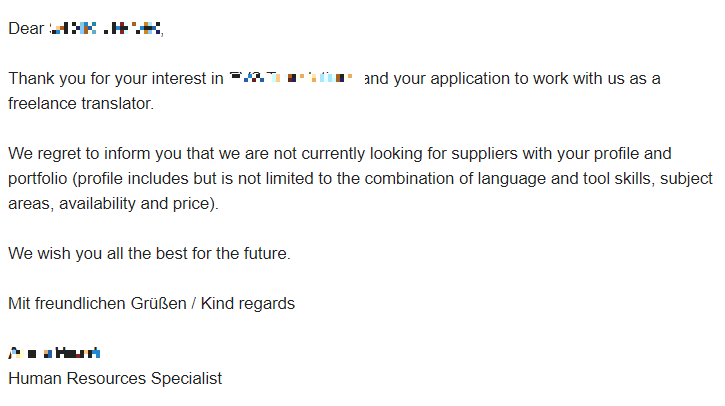Click the blurred company name after "interest in"
This screenshot has width=725, height=406.
click(x=291, y=78)
